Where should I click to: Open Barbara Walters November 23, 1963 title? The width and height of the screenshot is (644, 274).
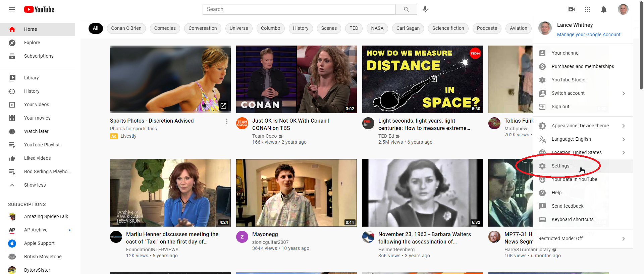point(425,238)
